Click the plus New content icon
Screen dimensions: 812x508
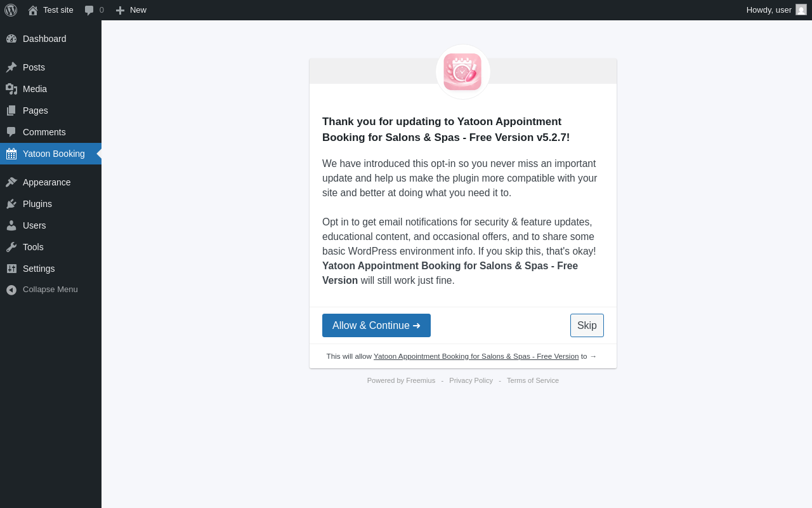coord(120,10)
